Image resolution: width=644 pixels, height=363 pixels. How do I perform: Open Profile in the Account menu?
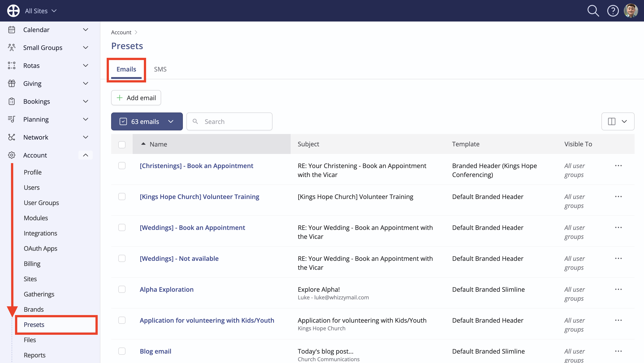33,172
